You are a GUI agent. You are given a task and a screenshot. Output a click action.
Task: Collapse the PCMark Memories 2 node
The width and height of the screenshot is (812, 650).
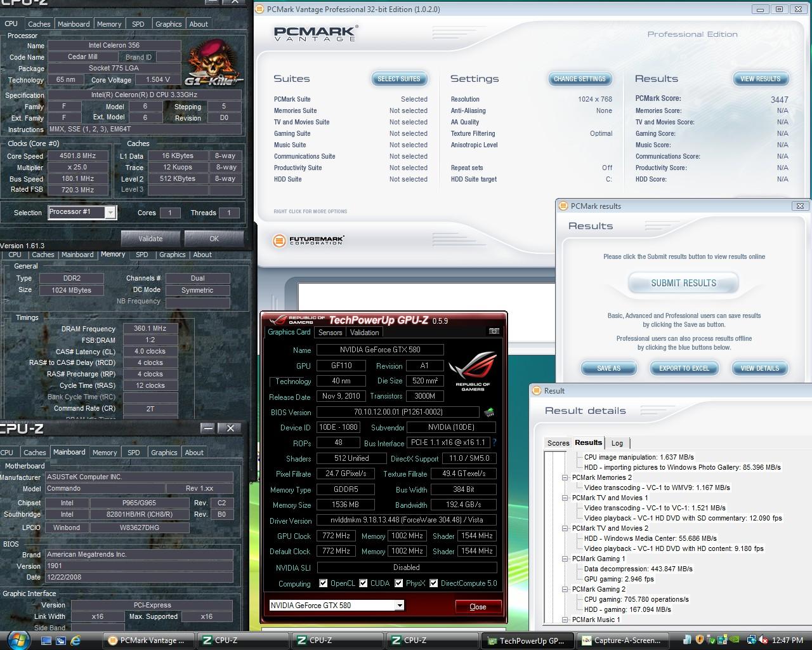coord(565,477)
